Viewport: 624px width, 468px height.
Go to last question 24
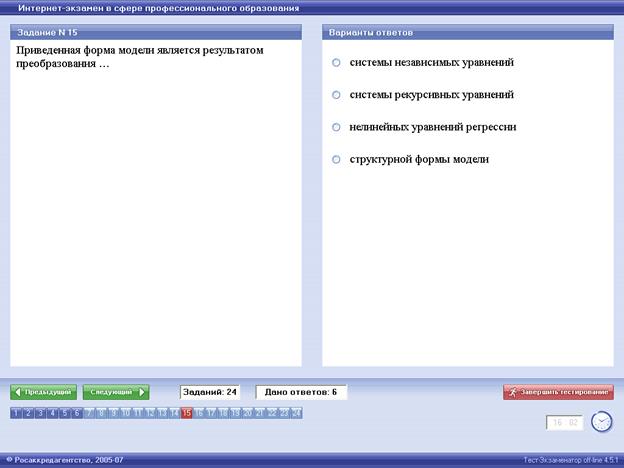[x=296, y=413]
